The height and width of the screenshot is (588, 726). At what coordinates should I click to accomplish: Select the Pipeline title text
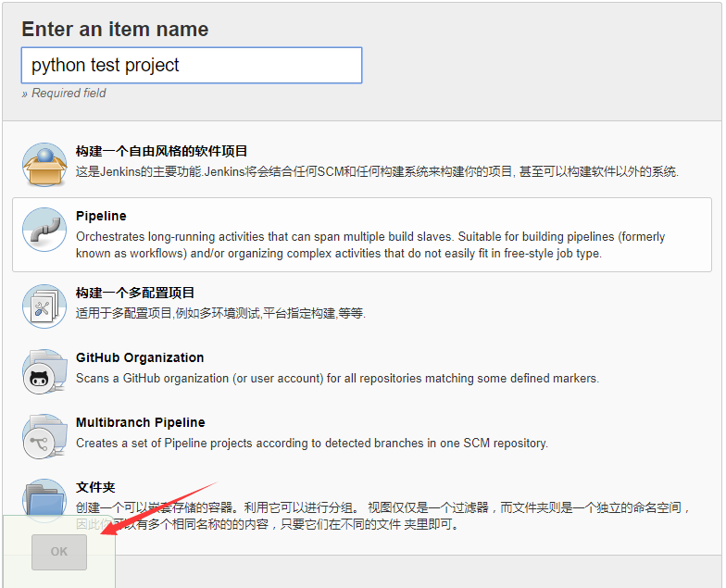[101, 216]
